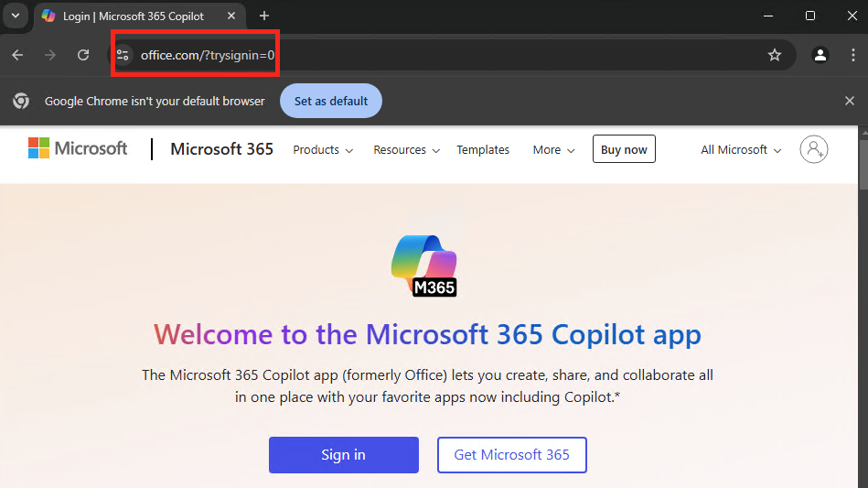Click the Chrome icon in notification bar
The image size is (868, 488).
tap(21, 101)
